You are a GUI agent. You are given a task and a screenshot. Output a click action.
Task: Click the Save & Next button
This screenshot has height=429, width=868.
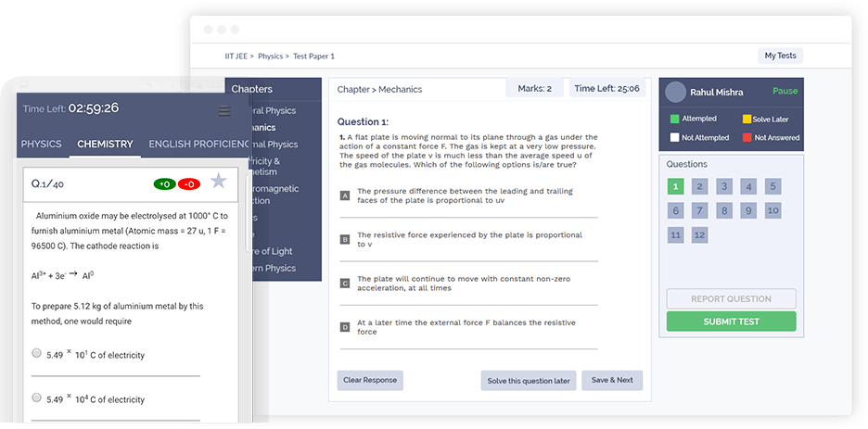click(x=611, y=380)
